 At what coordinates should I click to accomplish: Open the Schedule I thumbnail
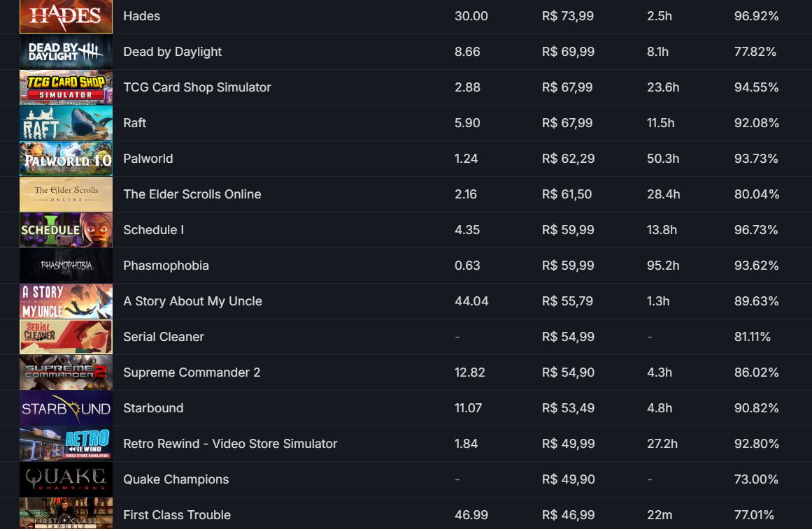pyautogui.click(x=66, y=230)
